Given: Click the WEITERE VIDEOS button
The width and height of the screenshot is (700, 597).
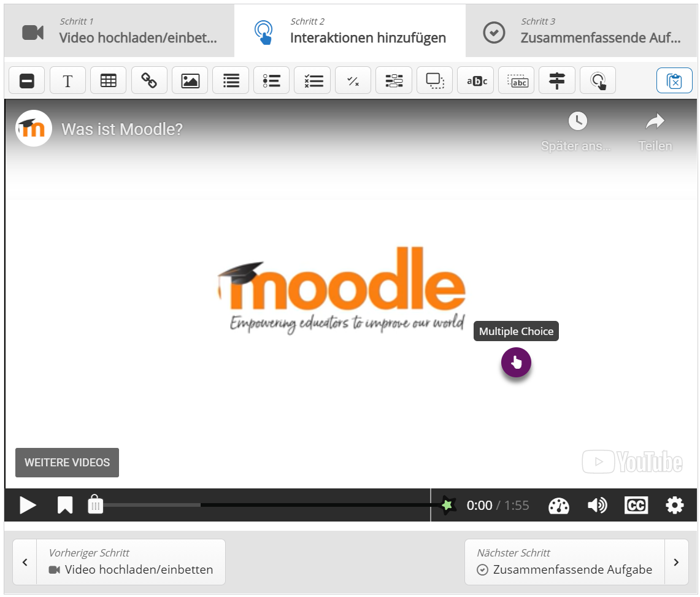Looking at the screenshot, I should pos(67,463).
